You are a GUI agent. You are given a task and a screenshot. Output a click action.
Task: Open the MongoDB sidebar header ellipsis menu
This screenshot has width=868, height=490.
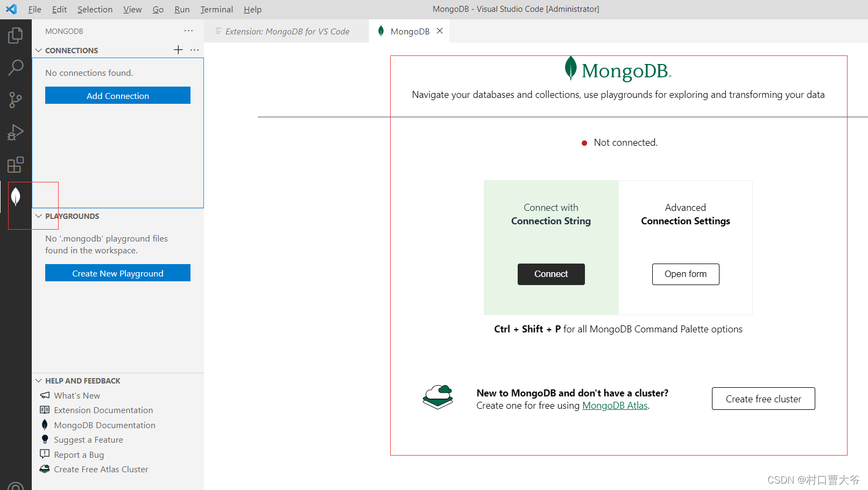pyautogui.click(x=188, y=31)
